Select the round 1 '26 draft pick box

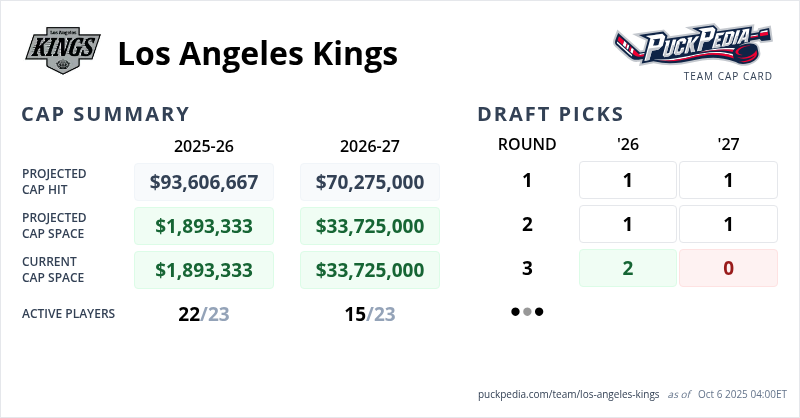[x=628, y=180]
